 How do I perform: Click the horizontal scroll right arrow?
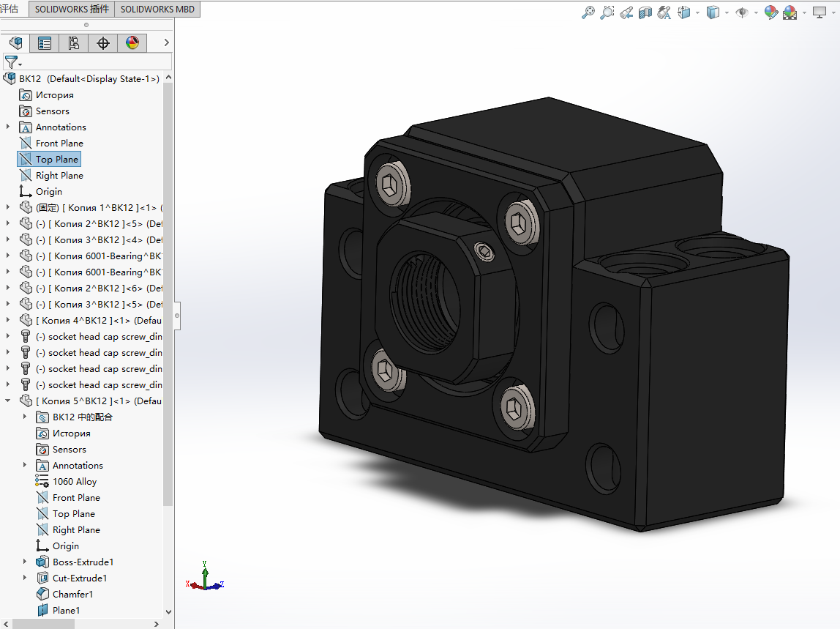(157, 624)
